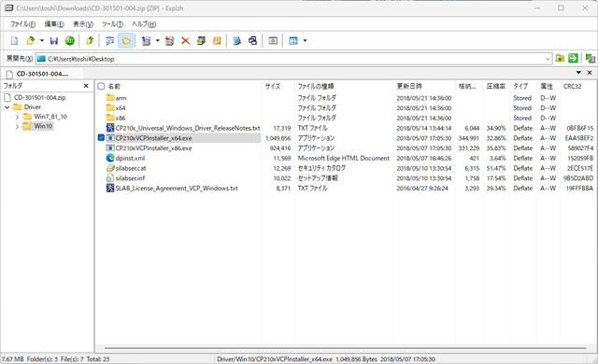Toggle the highlighted folder tree icon

pyautogui.click(x=126, y=41)
